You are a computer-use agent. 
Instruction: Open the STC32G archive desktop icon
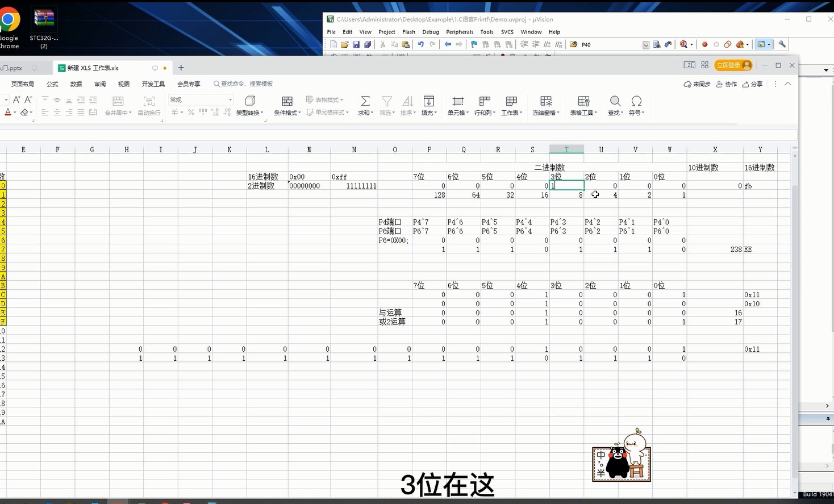44,28
